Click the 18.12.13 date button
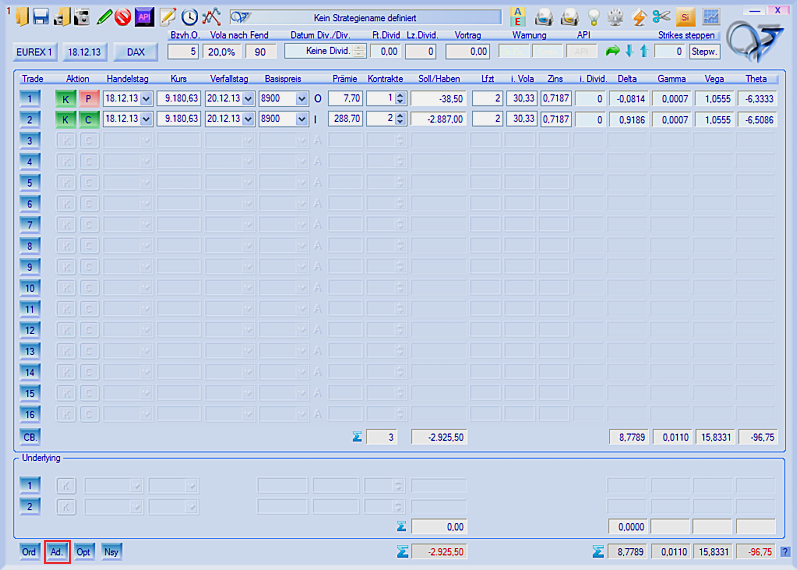The height and width of the screenshot is (570, 797). click(84, 52)
